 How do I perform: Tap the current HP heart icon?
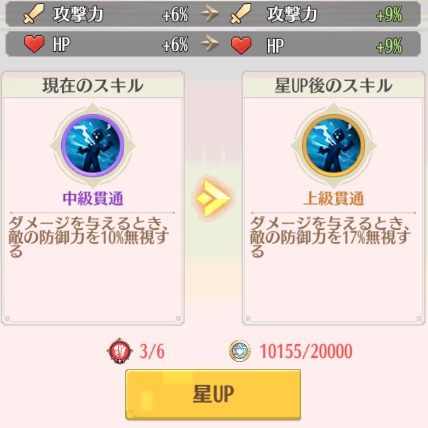34,44
